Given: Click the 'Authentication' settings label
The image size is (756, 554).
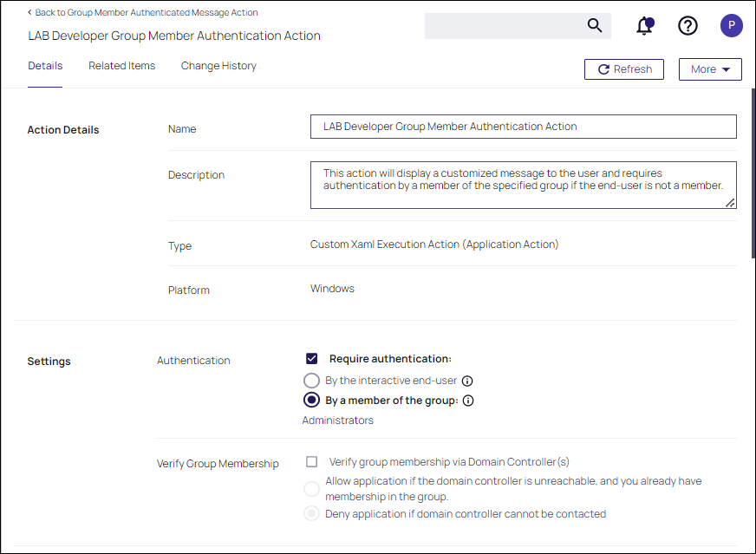Looking at the screenshot, I should coord(193,360).
